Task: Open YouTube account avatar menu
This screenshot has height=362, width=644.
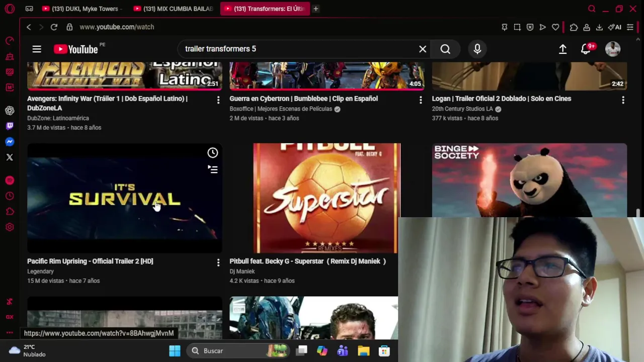Action: point(612,49)
